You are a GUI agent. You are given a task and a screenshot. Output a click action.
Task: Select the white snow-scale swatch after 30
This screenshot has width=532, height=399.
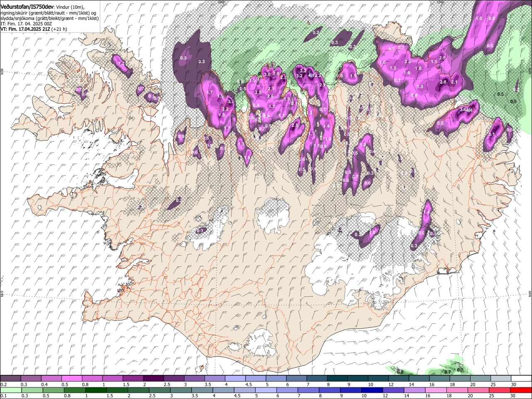tap(521, 378)
